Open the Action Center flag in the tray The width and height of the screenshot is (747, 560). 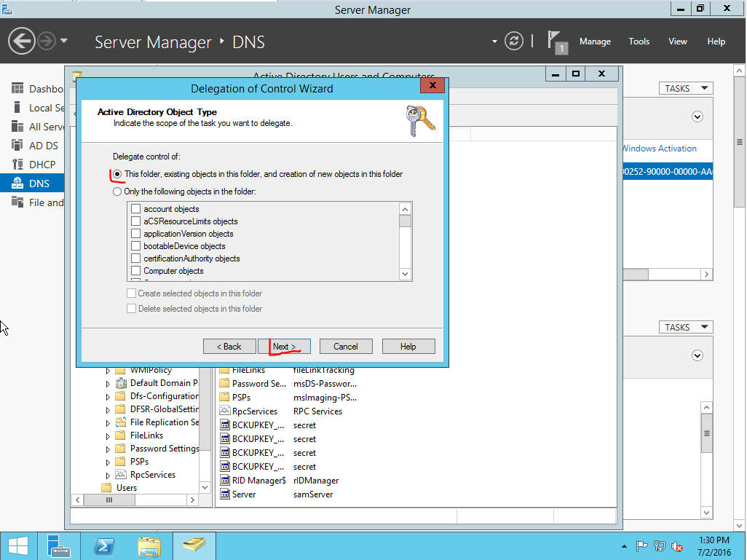coord(641,546)
